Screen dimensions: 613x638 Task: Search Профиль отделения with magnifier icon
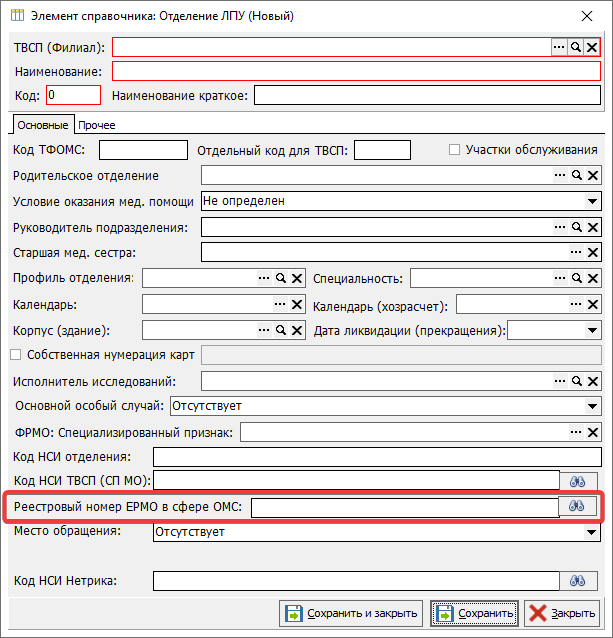click(281, 278)
